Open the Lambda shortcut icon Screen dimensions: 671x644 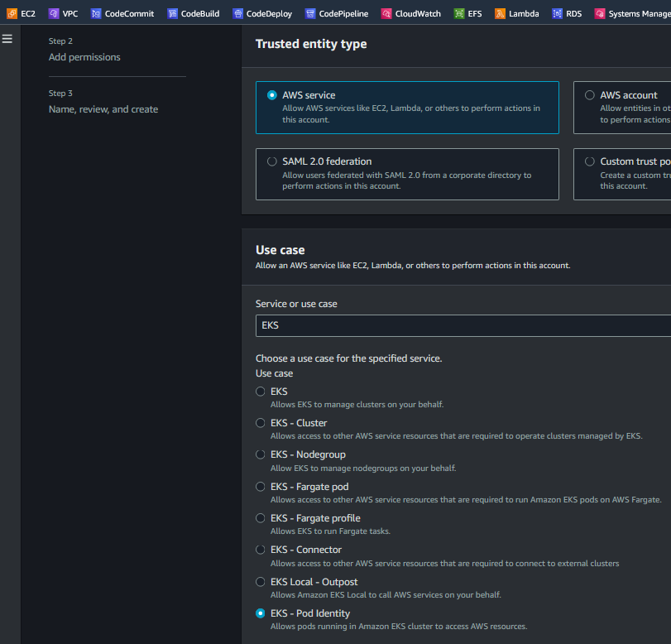click(500, 14)
